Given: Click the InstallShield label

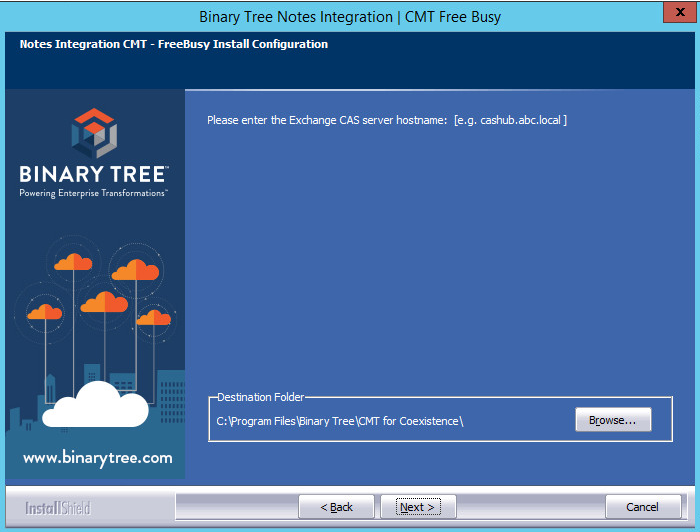Looking at the screenshot, I should 58,508.
